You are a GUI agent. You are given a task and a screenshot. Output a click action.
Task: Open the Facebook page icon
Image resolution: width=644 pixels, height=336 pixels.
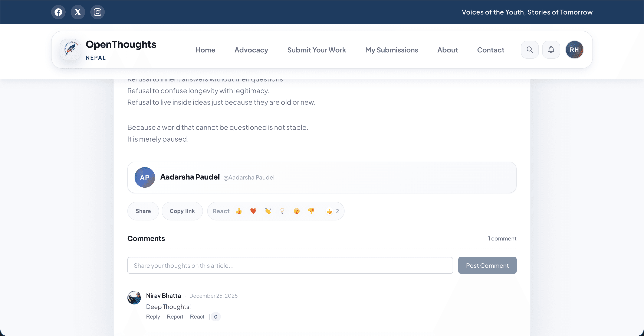point(58,12)
